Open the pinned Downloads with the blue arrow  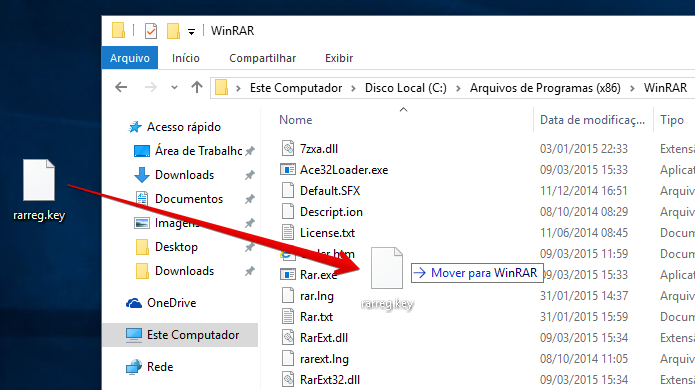point(184,175)
